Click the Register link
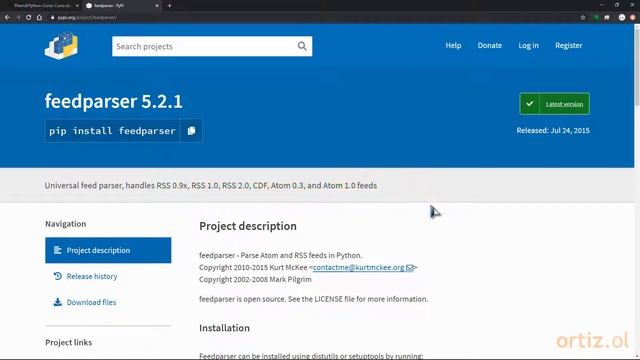 [x=569, y=45]
